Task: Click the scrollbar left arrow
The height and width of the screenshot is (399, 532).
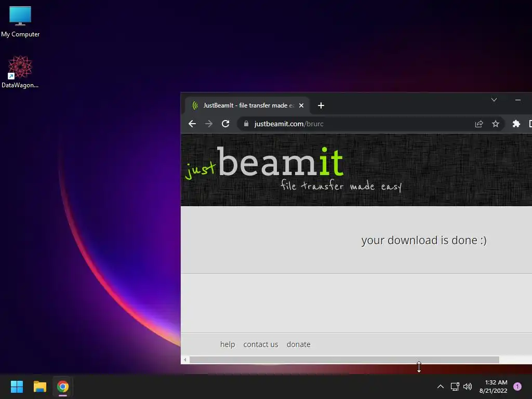Action: click(x=185, y=360)
